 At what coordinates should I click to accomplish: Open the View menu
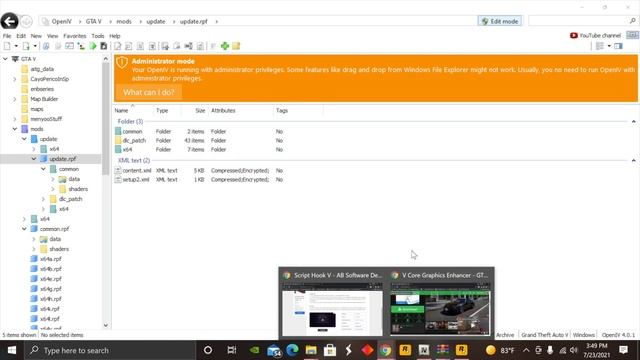[x=52, y=36]
